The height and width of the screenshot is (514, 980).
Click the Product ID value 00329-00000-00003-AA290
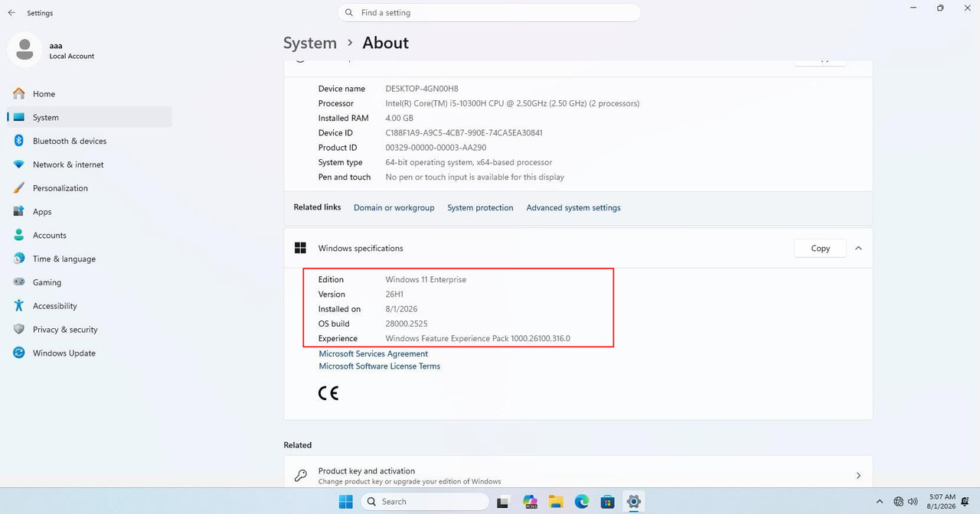[x=436, y=148]
